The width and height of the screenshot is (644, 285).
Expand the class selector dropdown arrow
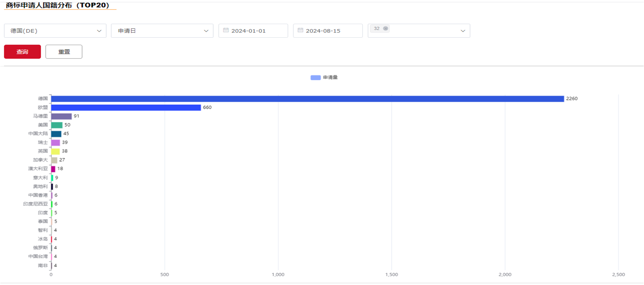point(463,31)
